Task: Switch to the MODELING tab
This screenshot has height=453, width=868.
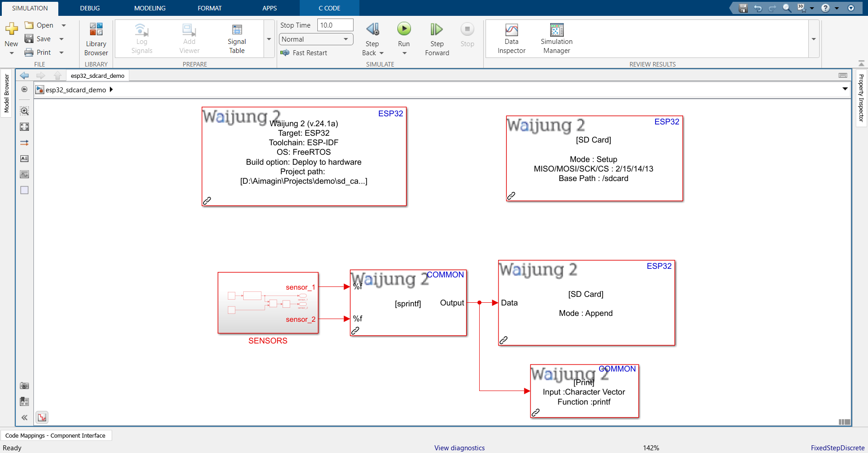Action: point(150,8)
